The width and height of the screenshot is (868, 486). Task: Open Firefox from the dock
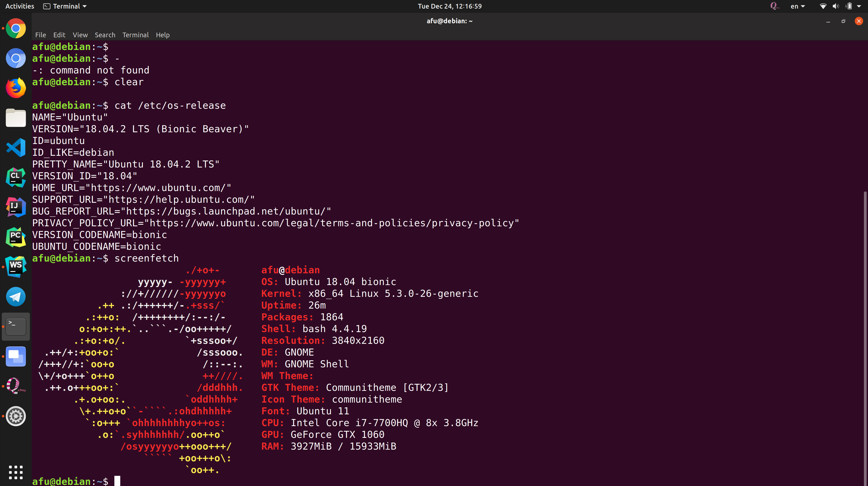pyautogui.click(x=16, y=88)
